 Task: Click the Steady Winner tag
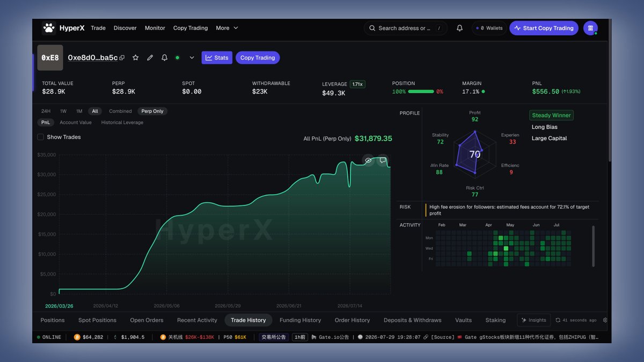pyautogui.click(x=552, y=115)
